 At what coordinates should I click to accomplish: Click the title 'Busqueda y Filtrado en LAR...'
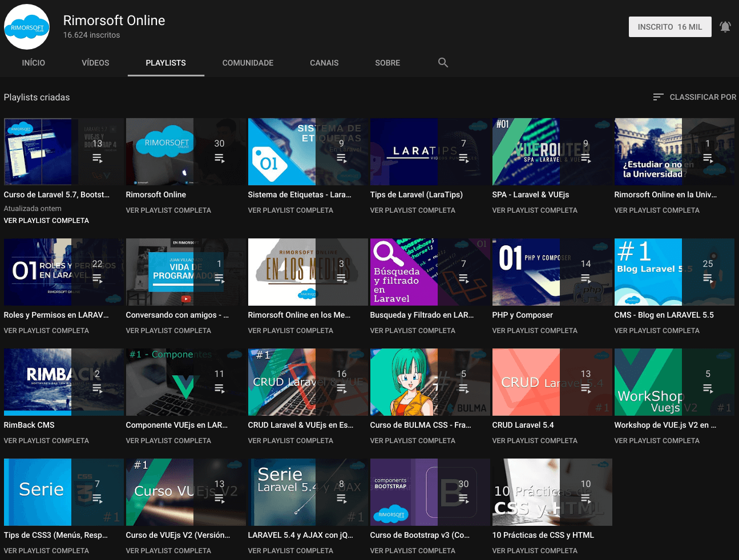(x=422, y=315)
